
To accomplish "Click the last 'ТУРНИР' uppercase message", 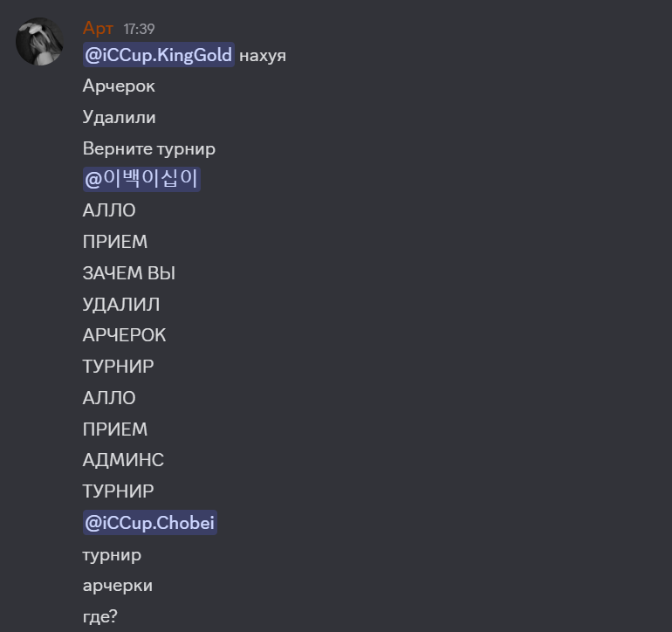I will [x=119, y=491].
